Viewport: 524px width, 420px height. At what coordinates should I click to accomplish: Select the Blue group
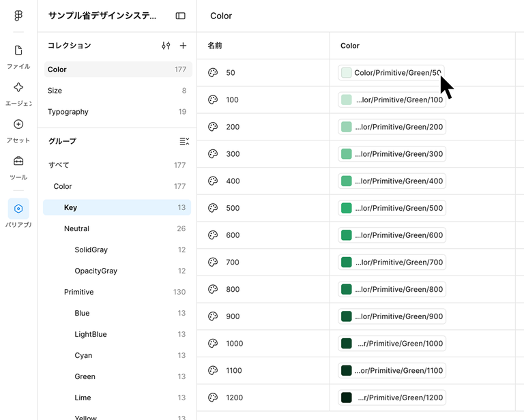point(117,313)
